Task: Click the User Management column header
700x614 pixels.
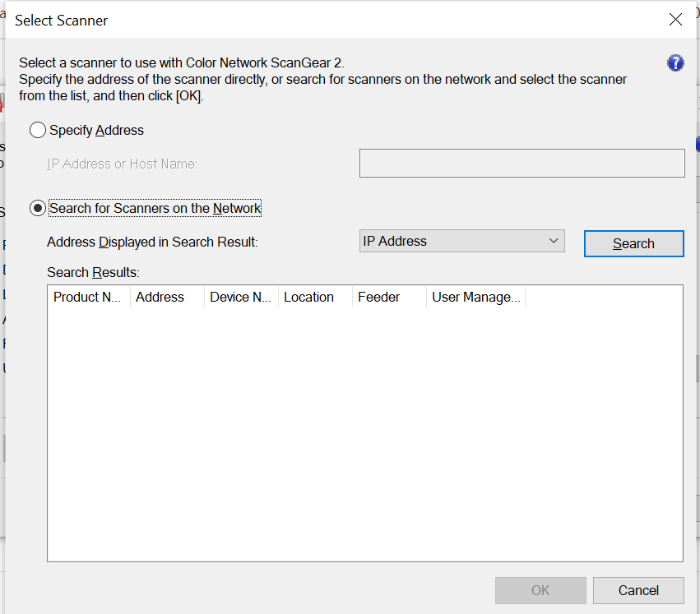Action: pyautogui.click(x=475, y=297)
